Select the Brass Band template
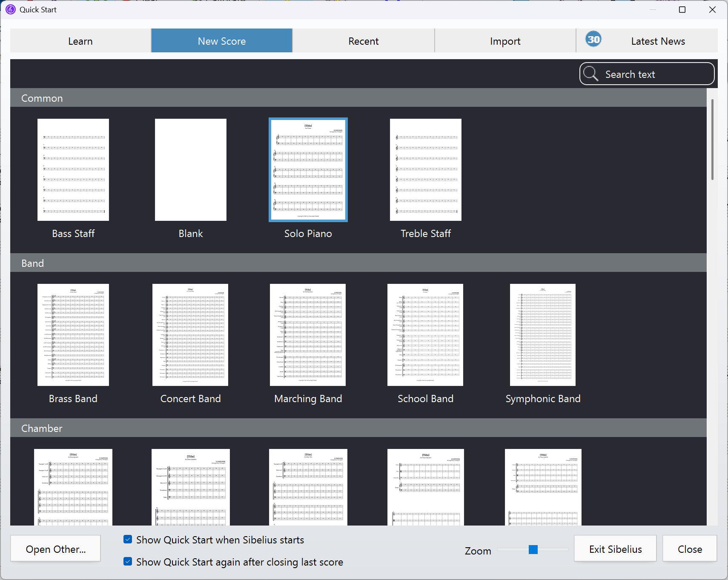This screenshot has width=728, height=580. 73,335
